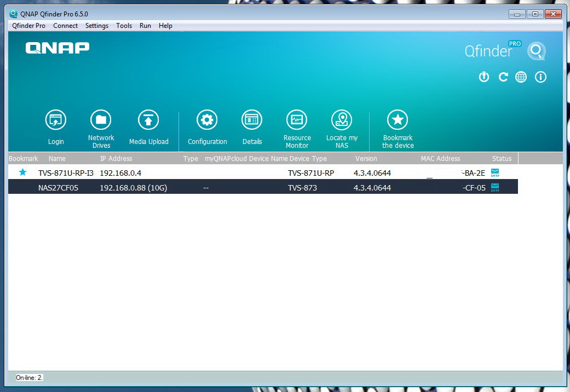Open the Qfinder Pro menu
Image resolution: width=570 pixels, height=392 pixels.
tap(28, 25)
